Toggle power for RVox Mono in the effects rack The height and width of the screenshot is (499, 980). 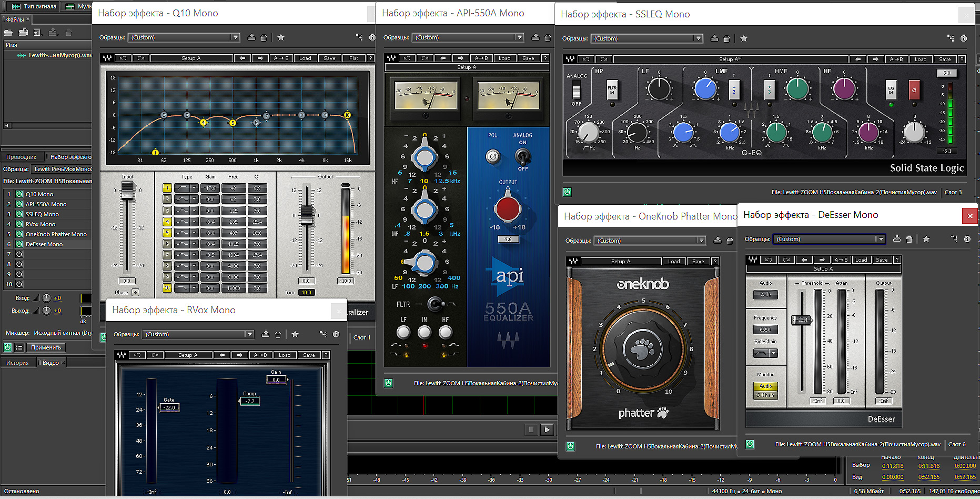coord(19,224)
